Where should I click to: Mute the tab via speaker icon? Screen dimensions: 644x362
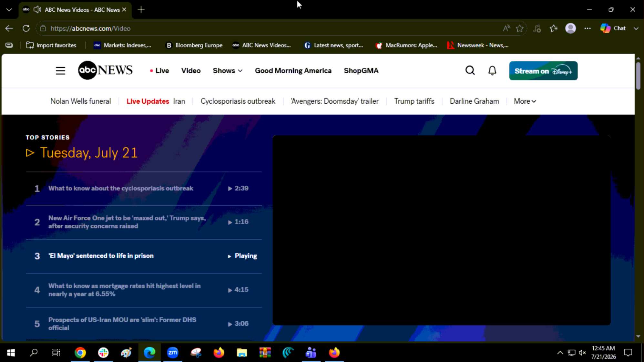coord(37,10)
